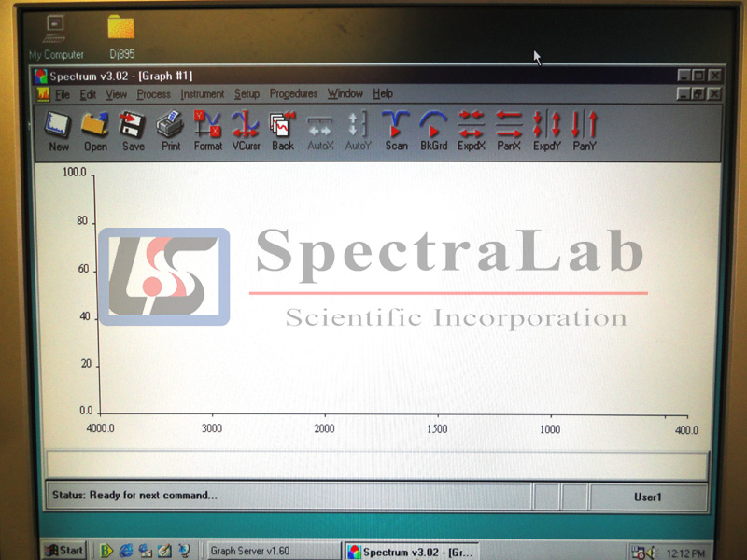
Task: Activate the VCursr vertical cursor tool
Action: tap(246, 131)
